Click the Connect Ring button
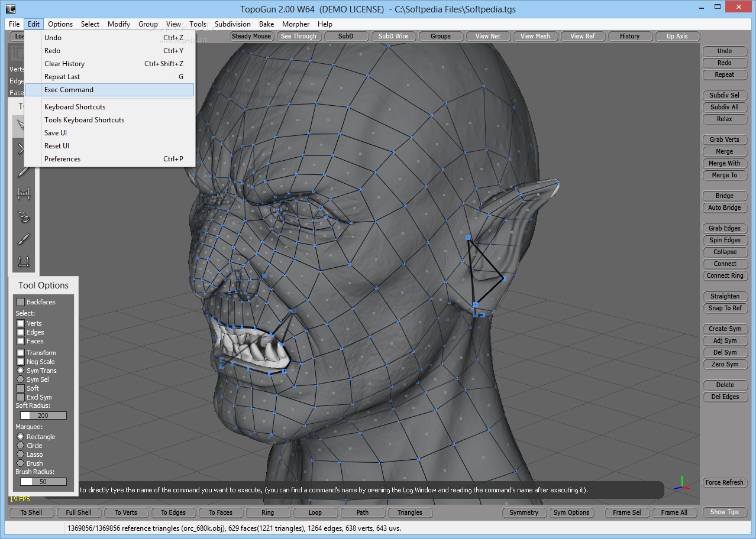Viewport: 756px width, 539px height. (725, 275)
